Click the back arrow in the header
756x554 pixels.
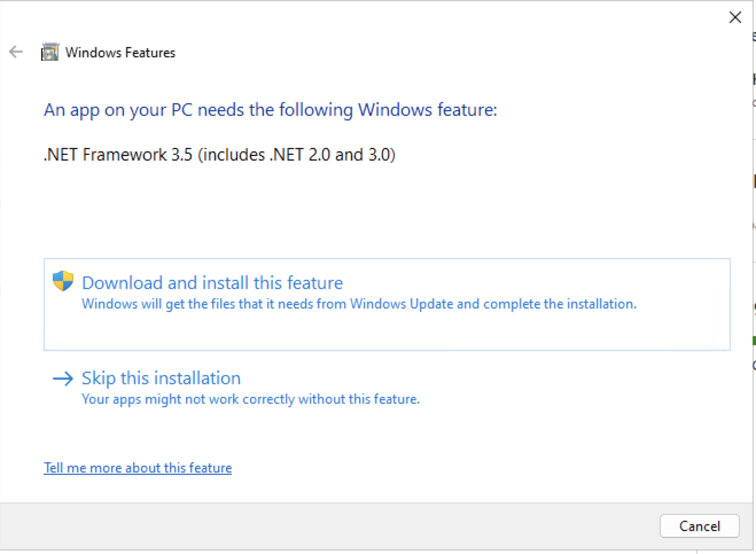pos(16,52)
